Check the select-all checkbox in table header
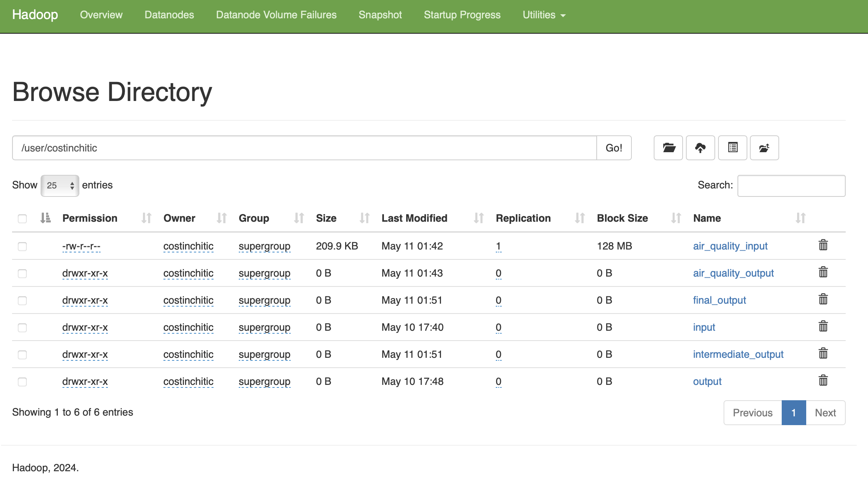 [22, 219]
